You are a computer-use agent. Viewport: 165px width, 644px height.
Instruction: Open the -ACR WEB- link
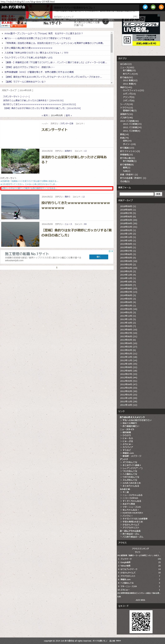(140, 600)
